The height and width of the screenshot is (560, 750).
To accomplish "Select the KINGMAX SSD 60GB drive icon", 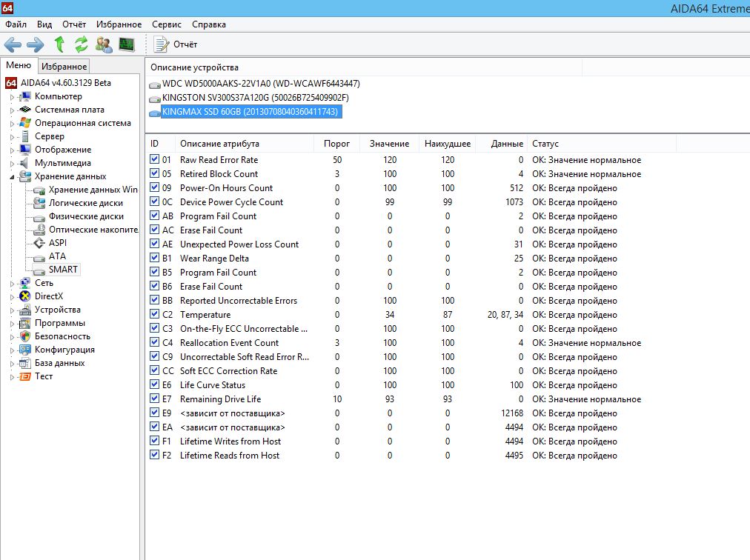I will point(154,113).
